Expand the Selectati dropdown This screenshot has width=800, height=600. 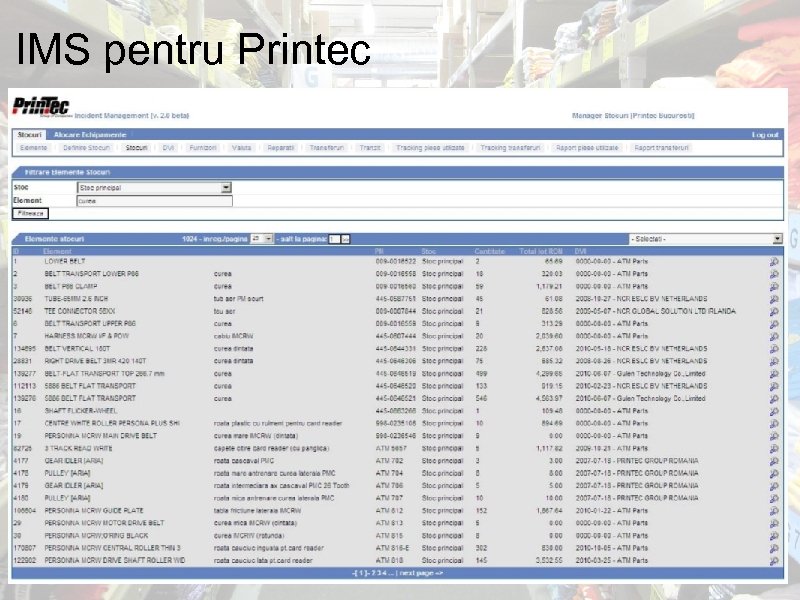click(706, 239)
